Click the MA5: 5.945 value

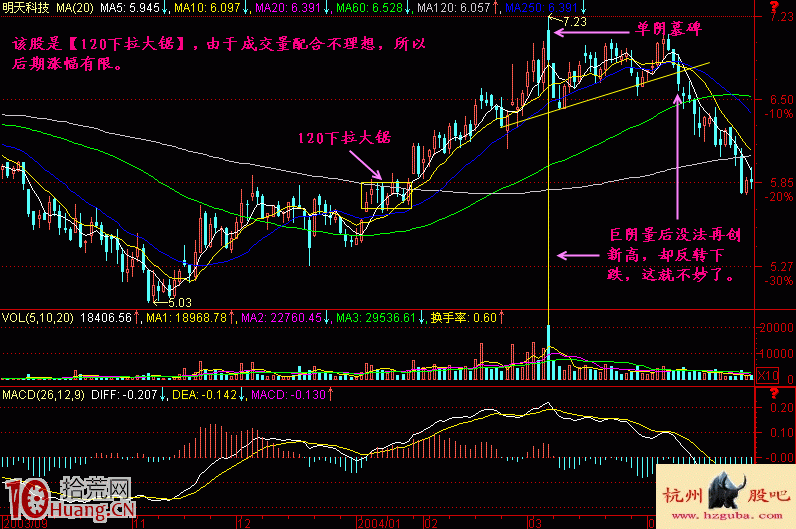pos(129,8)
